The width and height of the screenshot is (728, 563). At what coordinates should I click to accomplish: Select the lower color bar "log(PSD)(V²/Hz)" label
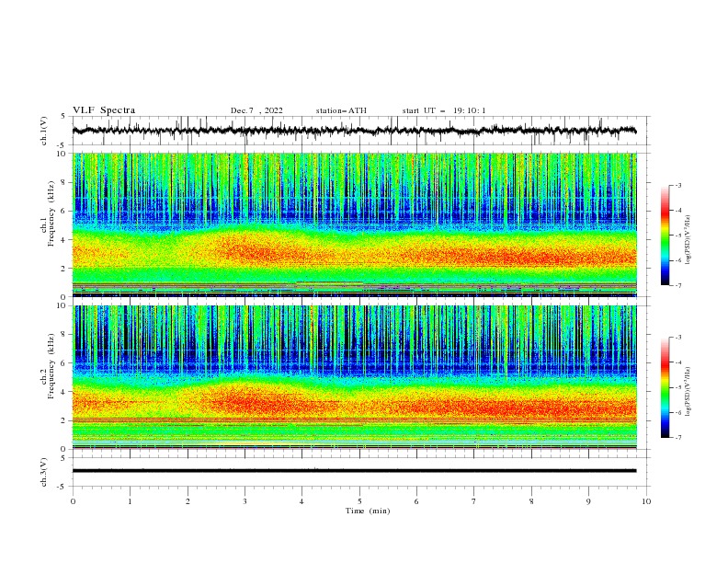tap(688, 391)
